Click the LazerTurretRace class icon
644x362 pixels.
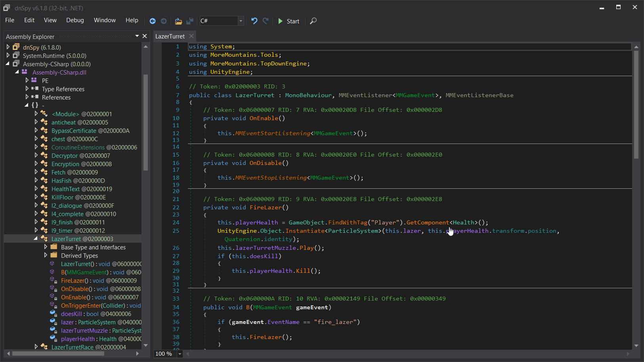[44, 347]
